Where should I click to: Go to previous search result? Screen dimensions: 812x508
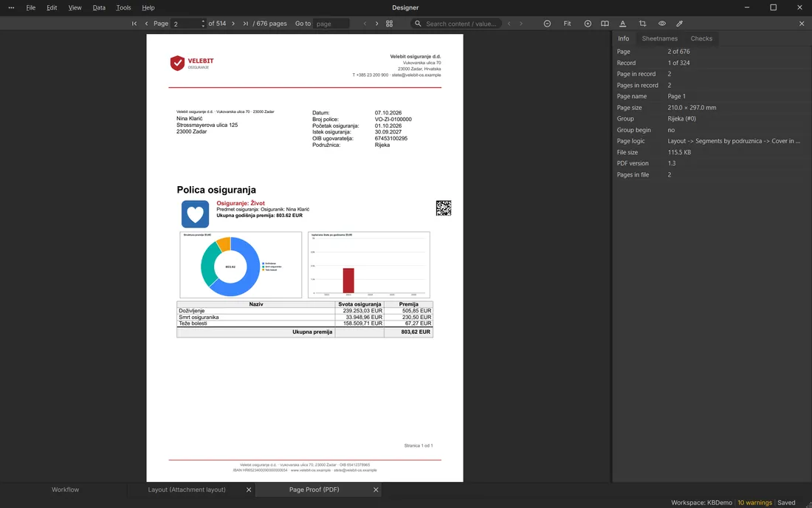coord(509,24)
